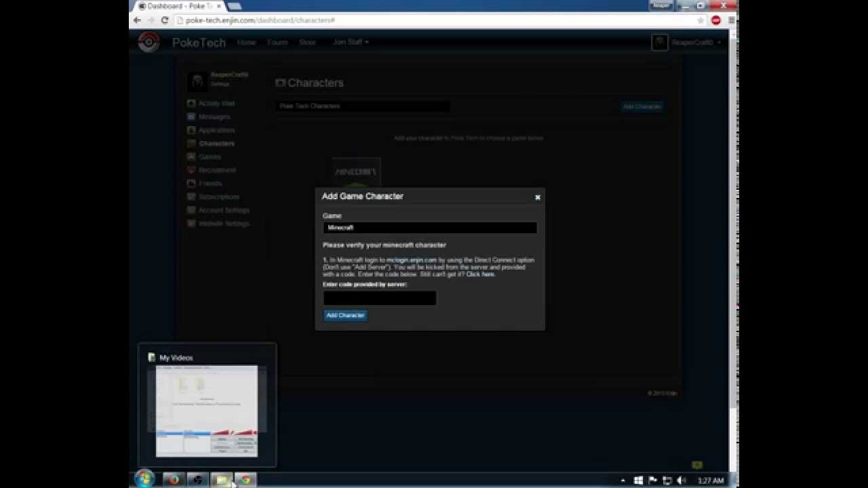Click the Account Settings sidebar icon
The image size is (868, 488).
point(191,210)
